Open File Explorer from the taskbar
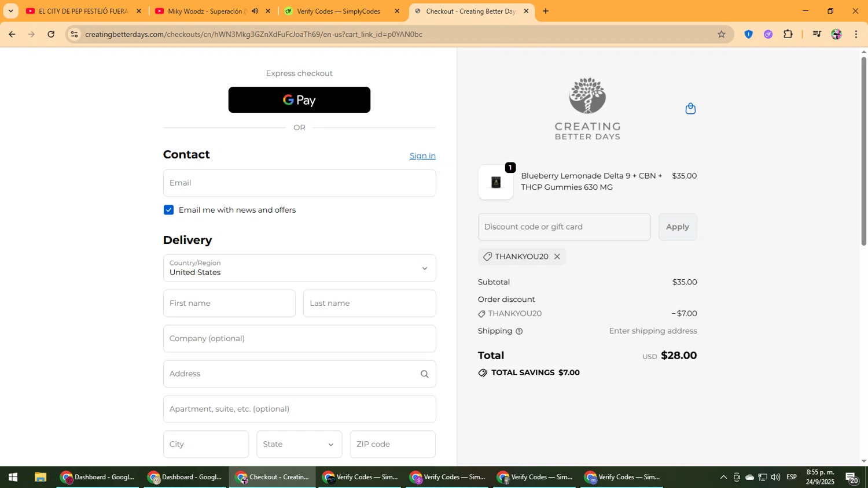The height and width of the screenshot is (488, 868). click(40, 477)
